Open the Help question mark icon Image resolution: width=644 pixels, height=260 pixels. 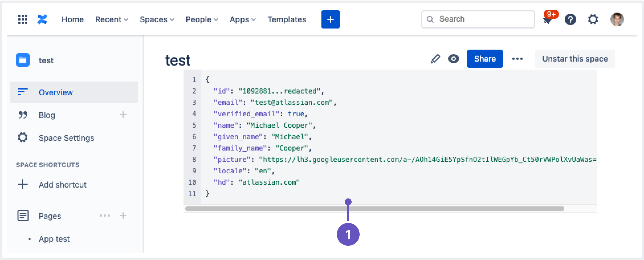pyautogui.click(x=570, y=19)
